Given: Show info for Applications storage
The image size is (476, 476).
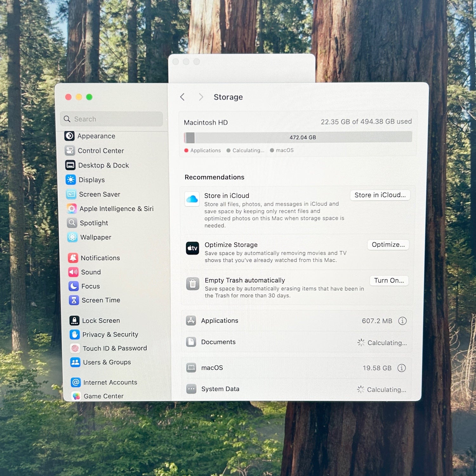Looking at the screenshot, I should coord(402,321).
